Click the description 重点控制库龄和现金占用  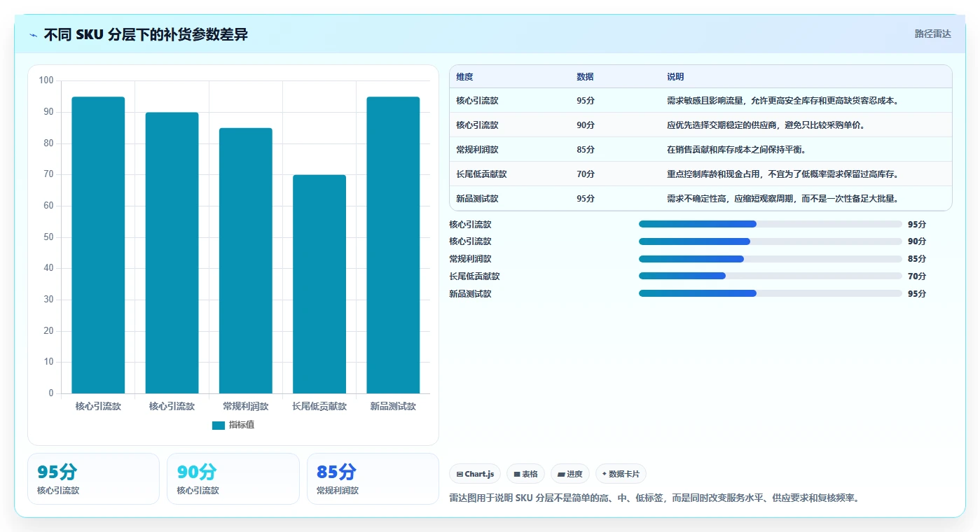782,174
